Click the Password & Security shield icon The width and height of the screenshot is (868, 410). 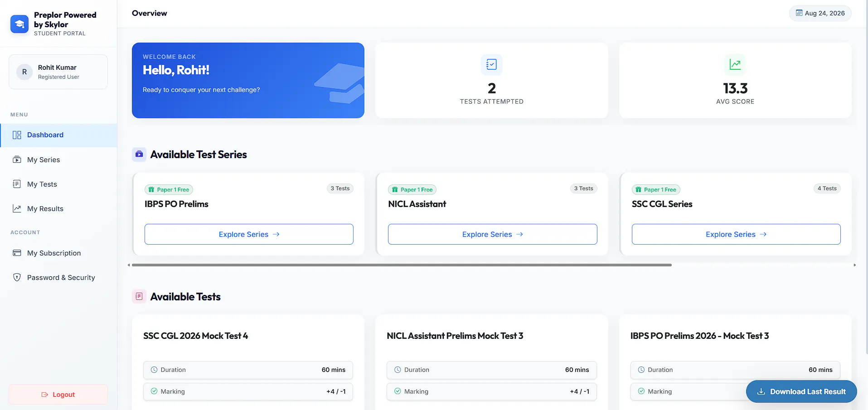point(17,277)
